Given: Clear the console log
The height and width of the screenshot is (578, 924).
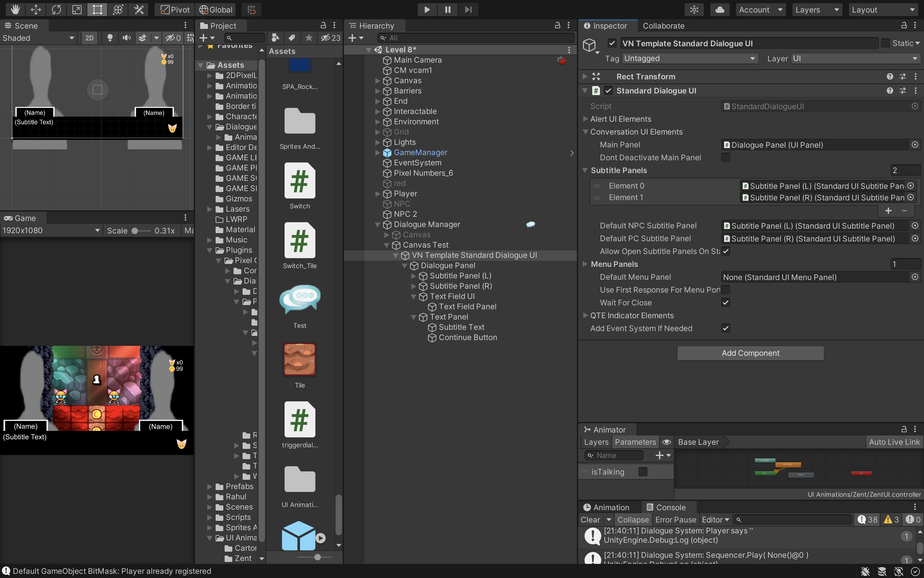Looking at the screenshot, I should click(590, 520).
